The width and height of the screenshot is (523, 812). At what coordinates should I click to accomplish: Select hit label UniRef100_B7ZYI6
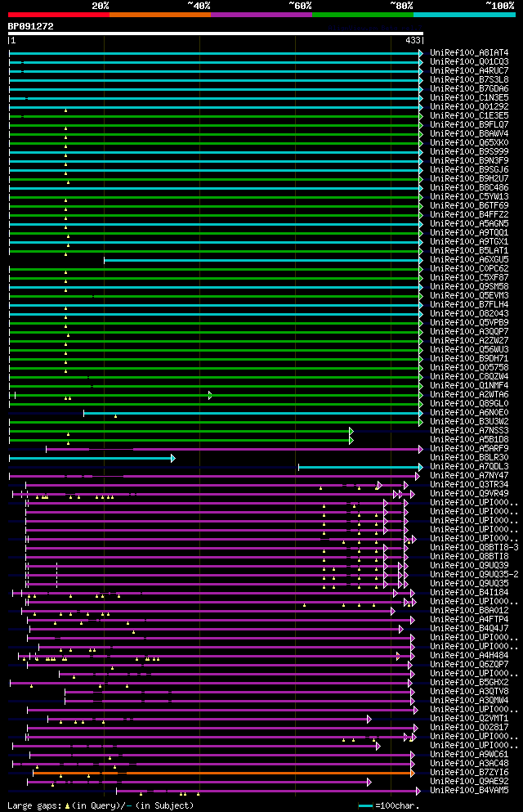[x=469, y=773]
